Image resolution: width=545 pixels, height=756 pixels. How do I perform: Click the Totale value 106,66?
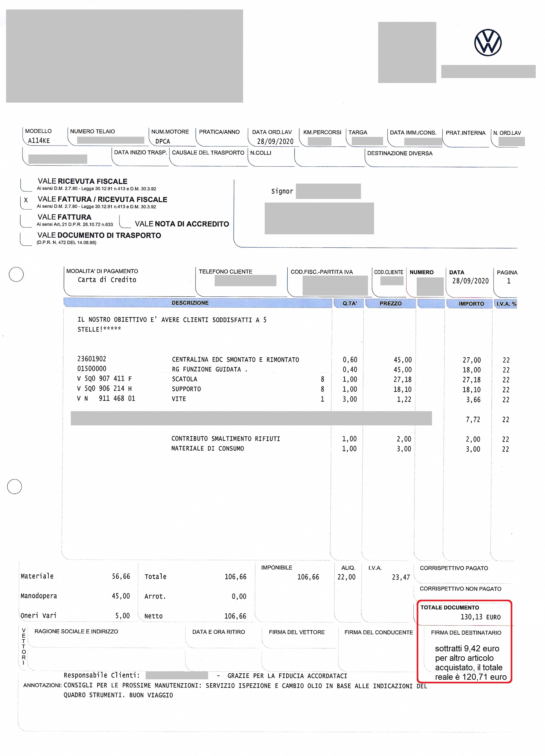click(x=236, y=577)
